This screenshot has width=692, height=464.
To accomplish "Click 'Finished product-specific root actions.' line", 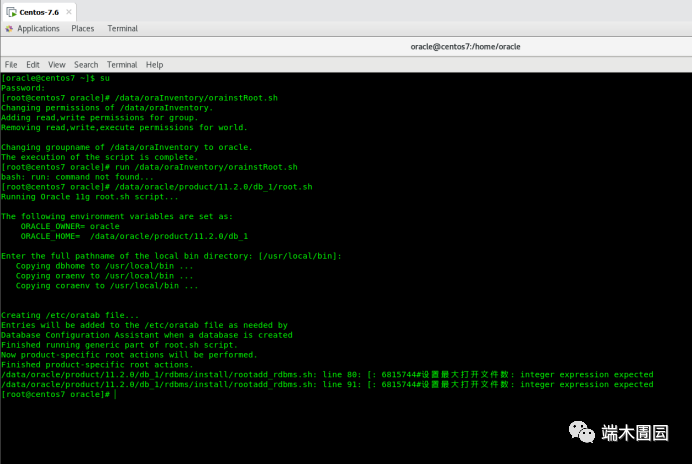I will (x=97, y=365).
